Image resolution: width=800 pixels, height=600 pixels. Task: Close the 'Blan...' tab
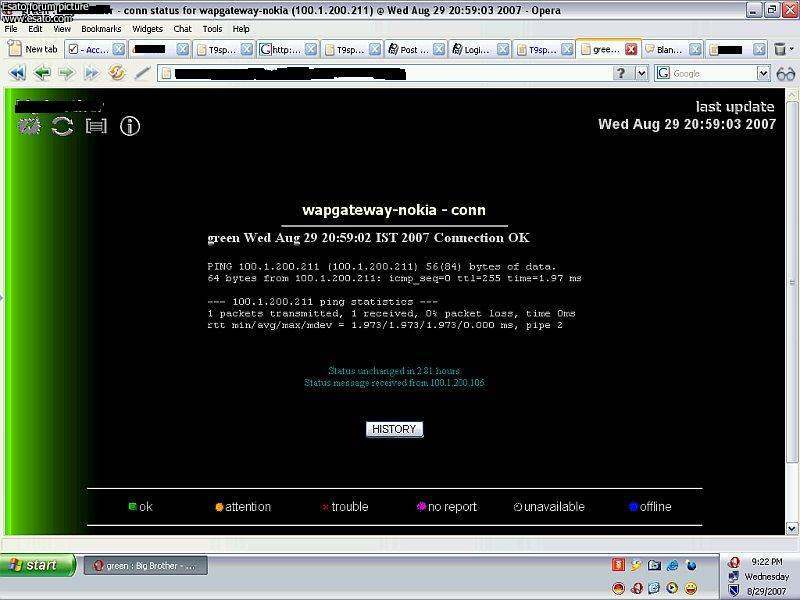coord(695,49)
